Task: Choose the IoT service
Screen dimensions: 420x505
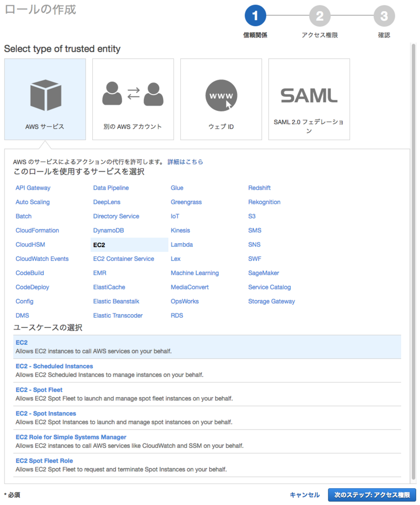Action: pyautogui.click(x=175, y=216)
